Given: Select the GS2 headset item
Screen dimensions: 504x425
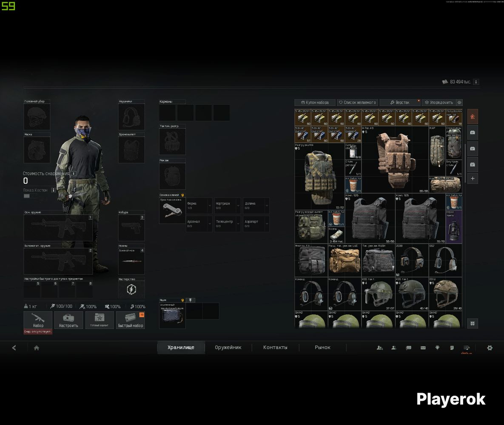Looking at the screenshot, I should pyautogui.click(x=445, y=260).
